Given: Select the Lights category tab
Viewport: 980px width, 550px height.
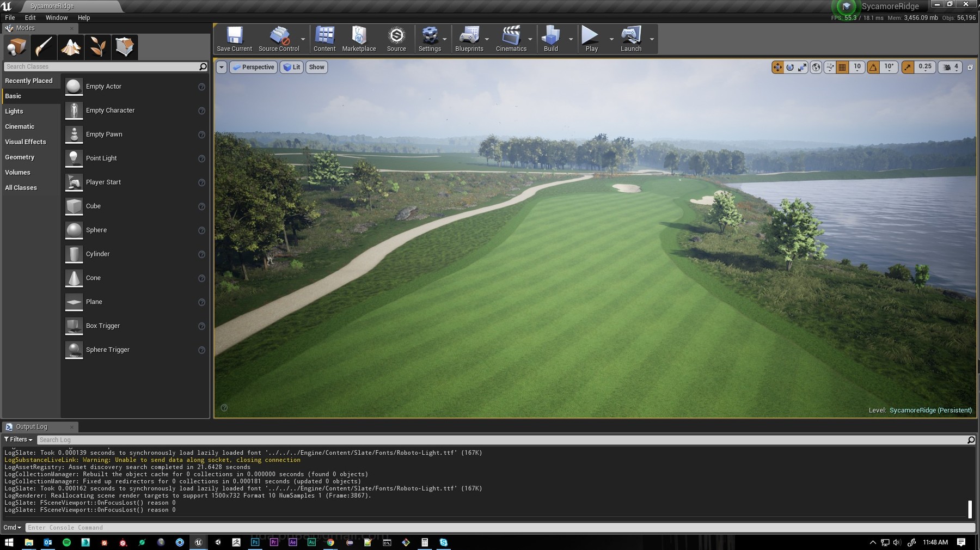Looking at the screenshot, I should [31, 111].
